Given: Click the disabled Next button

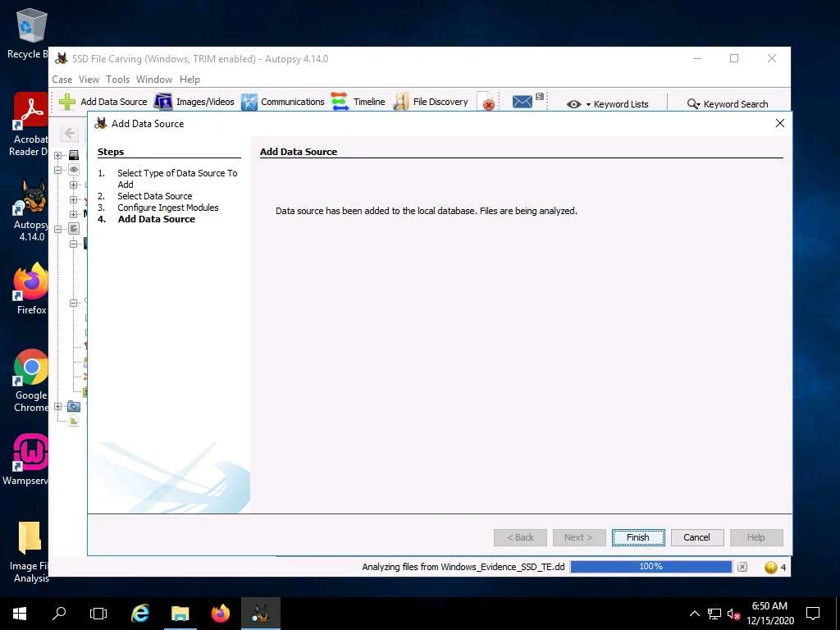Looking at the screenshot, I should (x=579, y=537).
